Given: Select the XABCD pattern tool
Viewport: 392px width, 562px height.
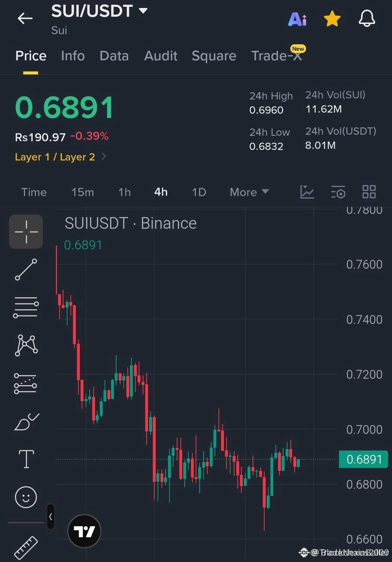Looking at the screenshot, I should tap(26, 345).
